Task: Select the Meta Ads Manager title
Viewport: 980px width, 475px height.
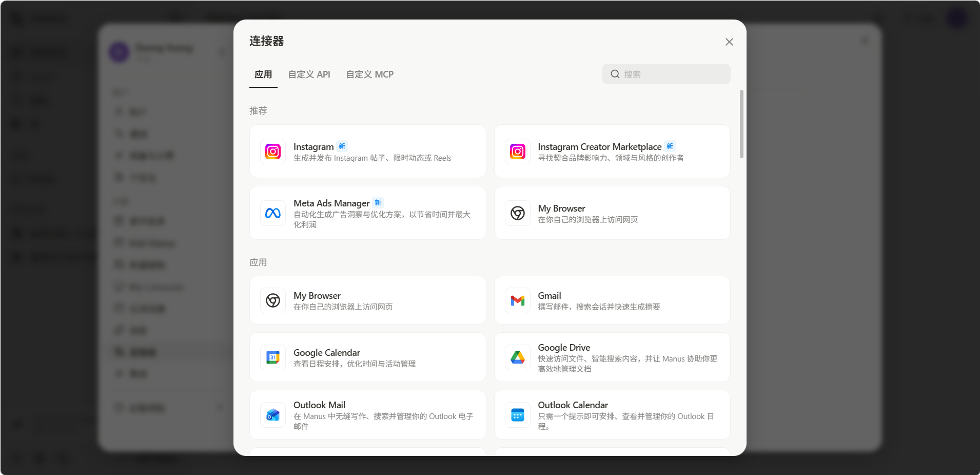Action: point(331,203)
